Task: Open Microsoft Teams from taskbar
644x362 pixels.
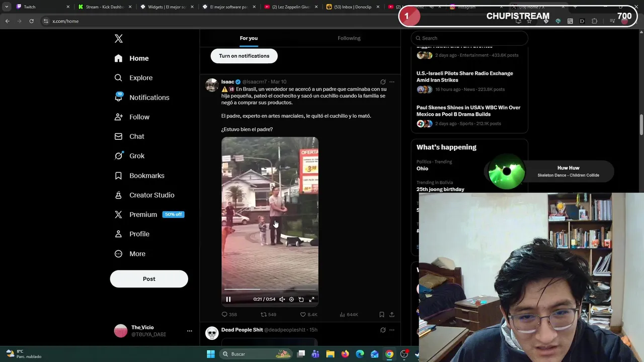Action: point(315,354)
